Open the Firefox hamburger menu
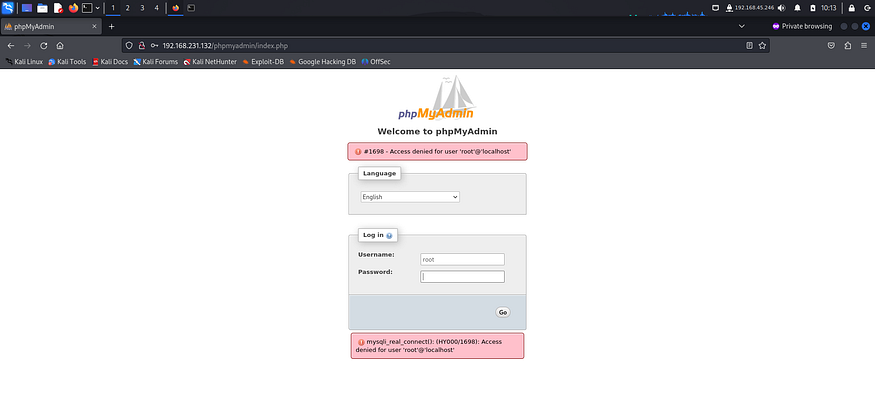Image resolution: width=875 pixels, height=401 pixels. (864, 46)
